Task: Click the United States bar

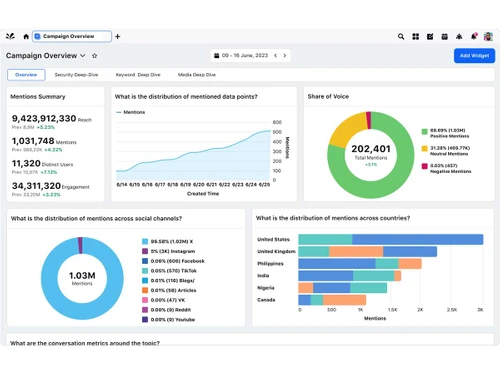Action: tap(391, 239)
